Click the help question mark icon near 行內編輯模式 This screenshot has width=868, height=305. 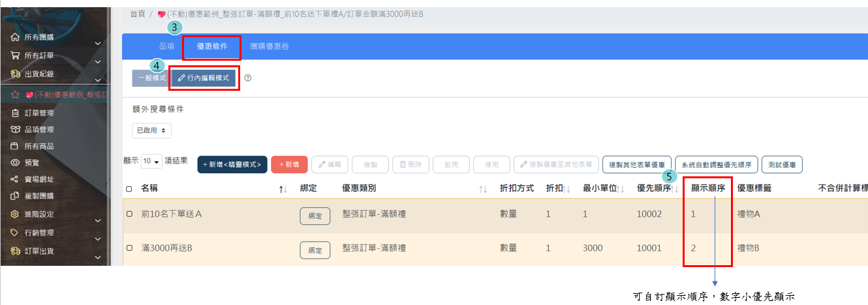[248, 78]
